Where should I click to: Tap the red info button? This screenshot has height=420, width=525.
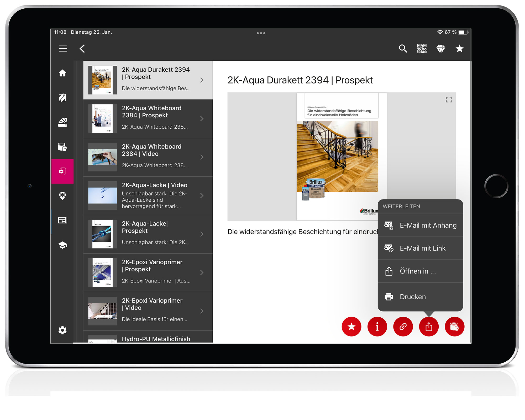point(377,327)
